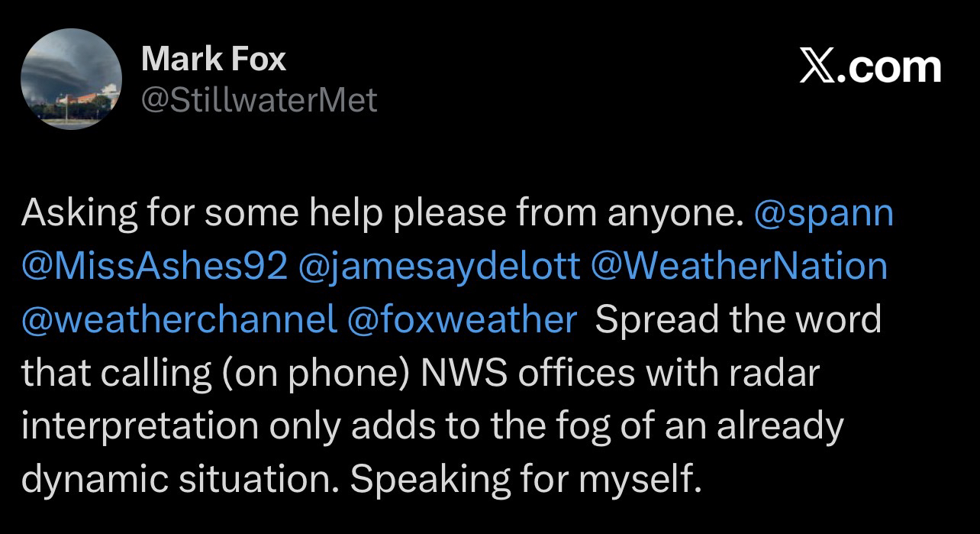Open the Mark Fox display name
The width and height of the screenshot is (980, 534).
click(x=214, y=60)
